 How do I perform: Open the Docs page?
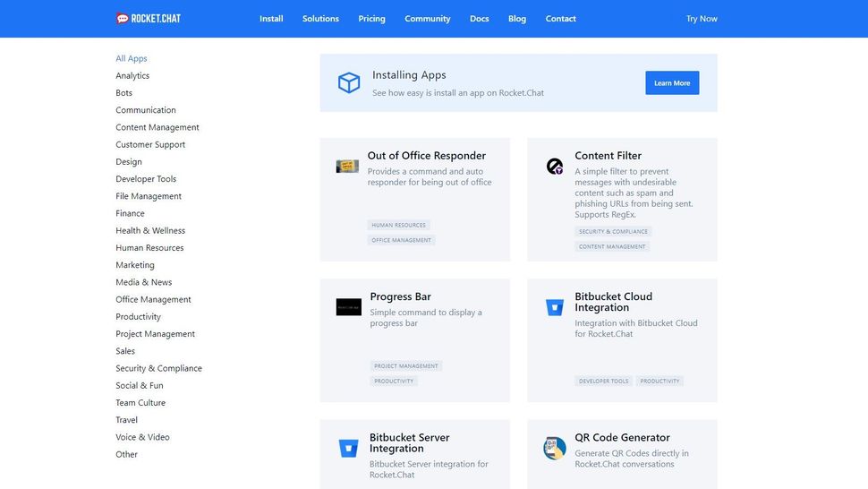pyautogui.click(x=480, y=18)
